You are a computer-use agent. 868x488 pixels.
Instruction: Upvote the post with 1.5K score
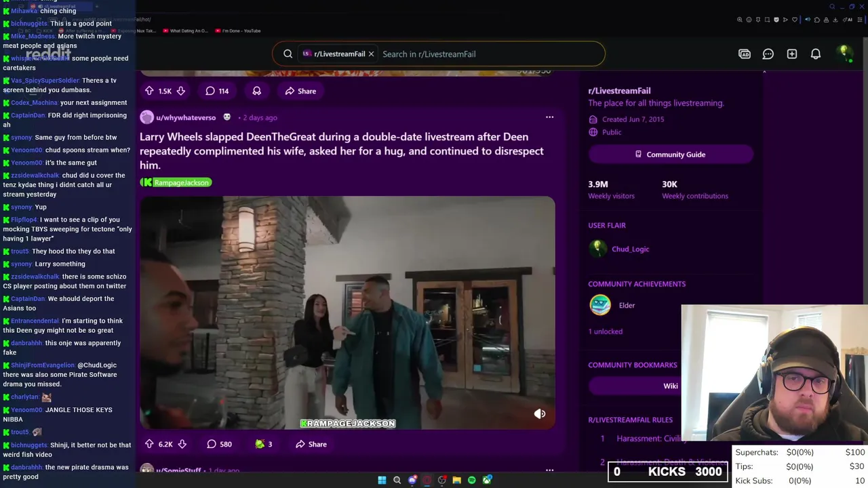[x=149, y=91]
